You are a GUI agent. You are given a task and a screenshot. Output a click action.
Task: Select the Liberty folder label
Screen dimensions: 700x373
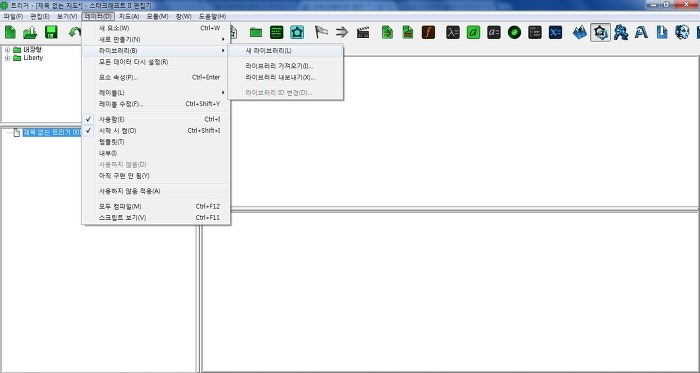(33, 58)
